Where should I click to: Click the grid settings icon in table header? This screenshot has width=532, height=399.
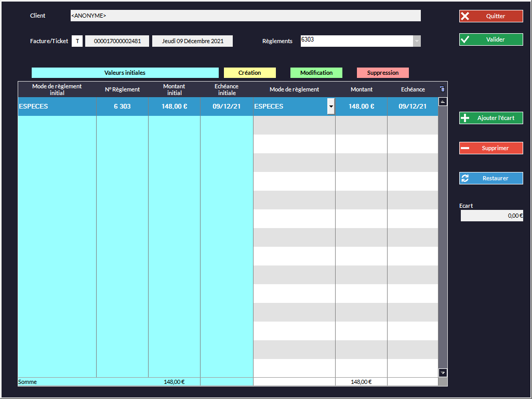click(x=442, y=89)
